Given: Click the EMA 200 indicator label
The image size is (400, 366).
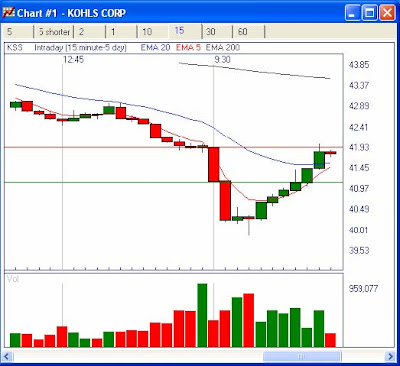Looking at the screenshot, I should tap(223, 48).
